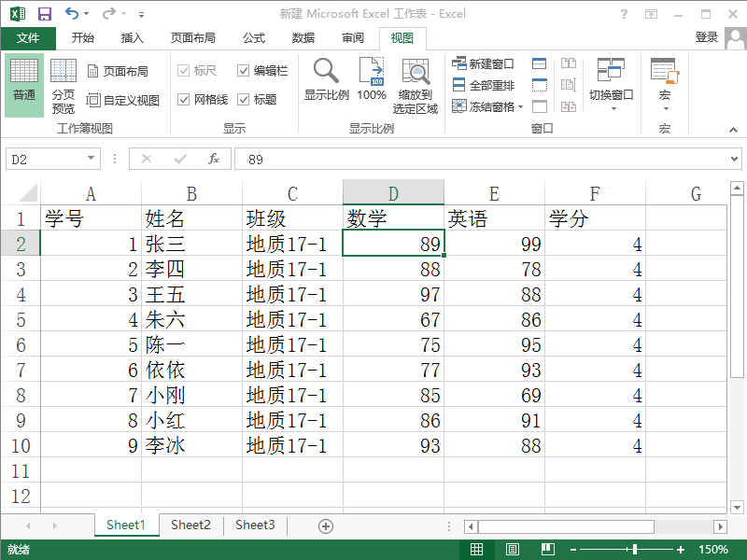Open the Insert (插入) tab

(x=133, y=38)
